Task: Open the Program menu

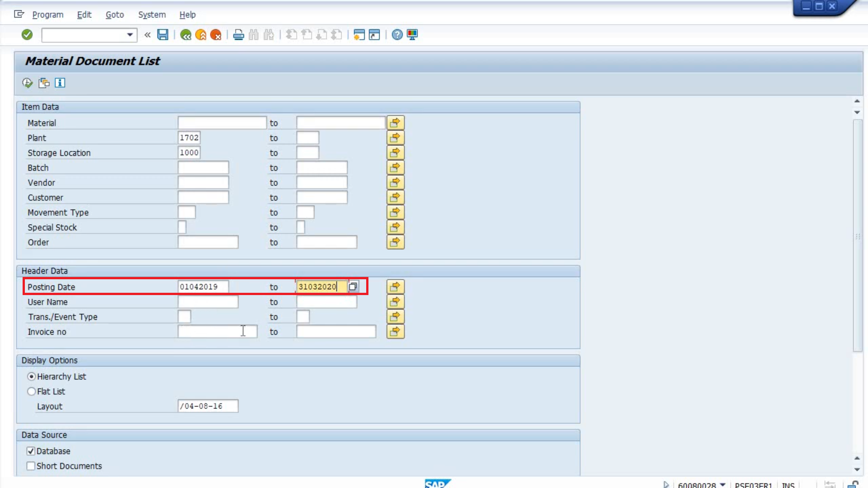Action: pos(47,14)
